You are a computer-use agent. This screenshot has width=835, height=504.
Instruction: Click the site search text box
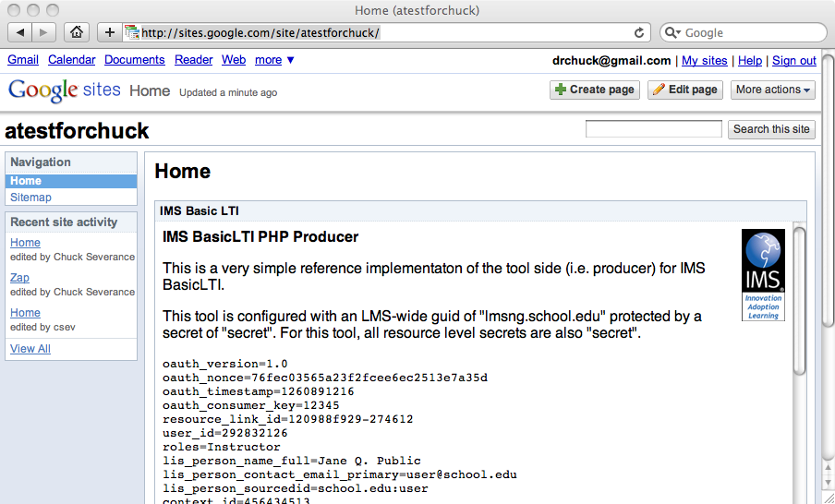pyautogui.click(x=653, y=129)
